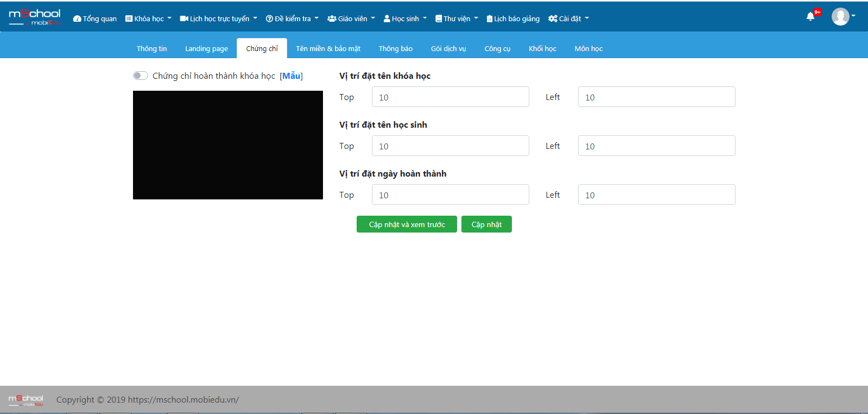Click the Học sinh person icon
Screen dimensions: 868x414
click(x=387, y=18)
